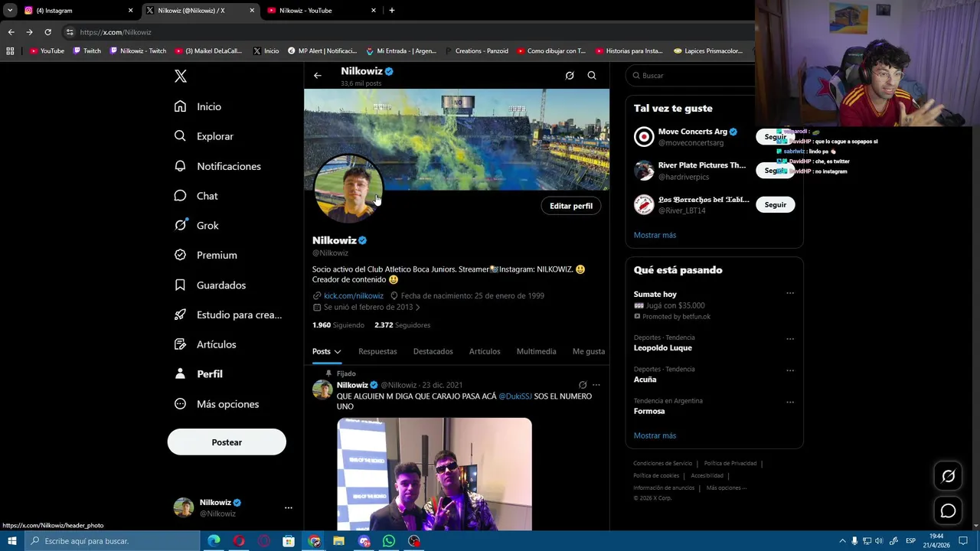The height and width of the screenshot is (551, 980).
Task: Open the Política de Privacidad link
Action: pyautogui.click(x=730, y=463)
